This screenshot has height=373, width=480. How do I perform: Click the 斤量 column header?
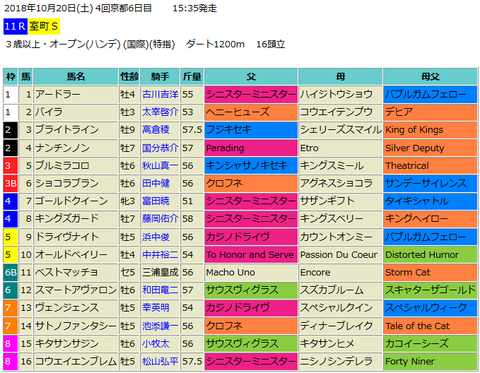point(192,77)
